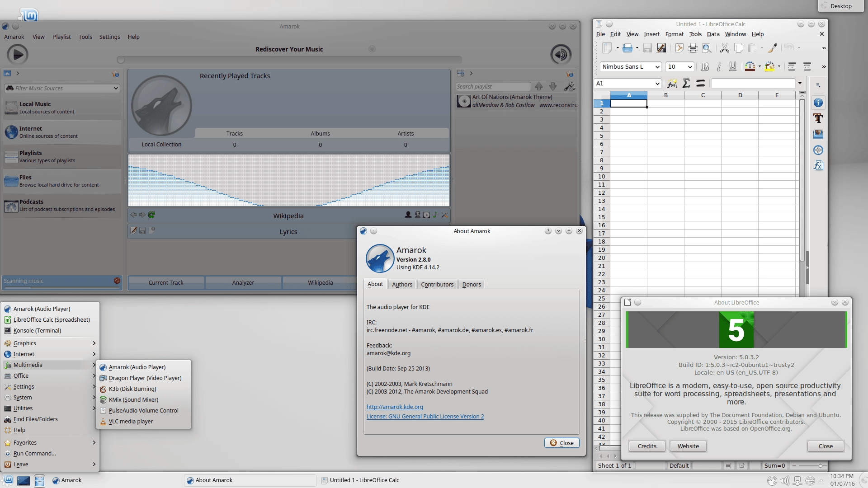Open Calc sidebar Navigator compass icon
868x488 pixels.
tap(818, 150)
